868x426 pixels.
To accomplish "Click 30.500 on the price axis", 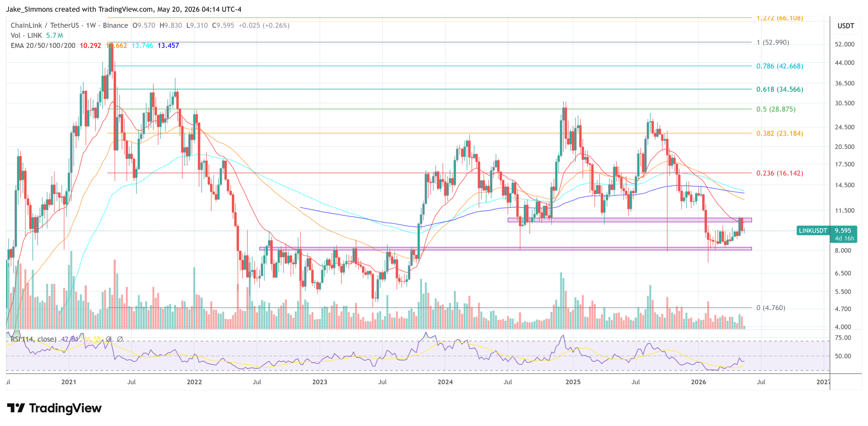I will tap(845, 103).
